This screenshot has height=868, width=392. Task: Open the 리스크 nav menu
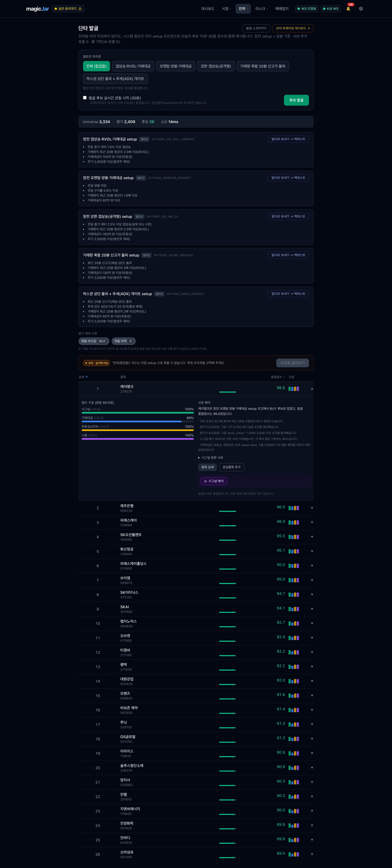[261, 9]
